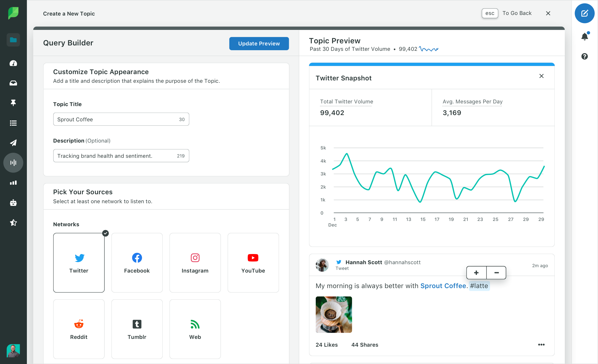Screen dimensions: 598x364
Task: Click the Topic Title input field
Action: pos(121,119)
